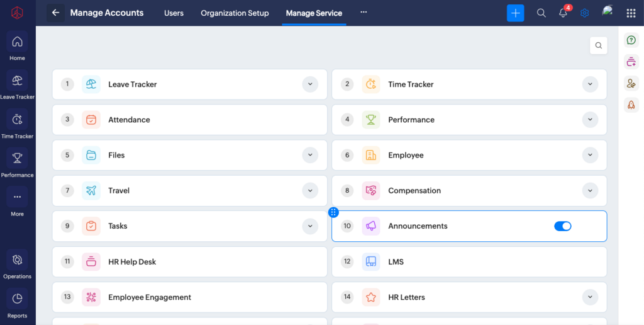The image size is (644, 325).
Task: Expand the Travel service chevron
Action: point(310,191)
